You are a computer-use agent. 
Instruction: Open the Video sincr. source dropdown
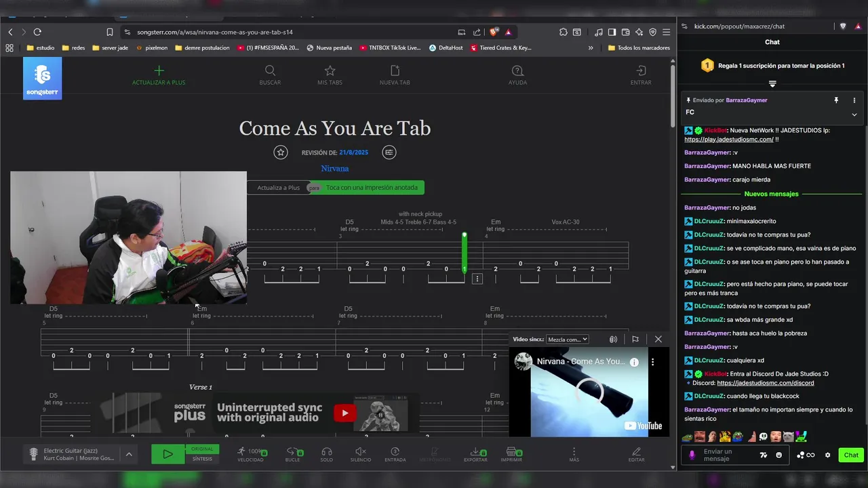click(567, 339)
